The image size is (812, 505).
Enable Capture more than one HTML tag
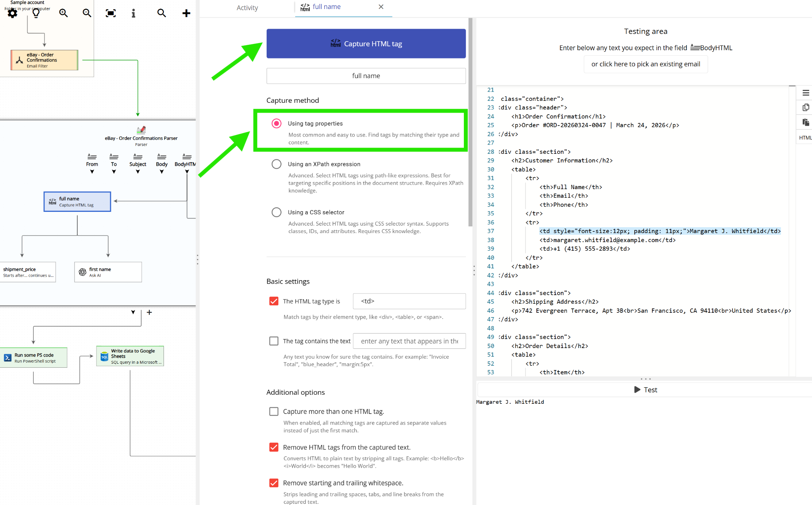[274, 411]
